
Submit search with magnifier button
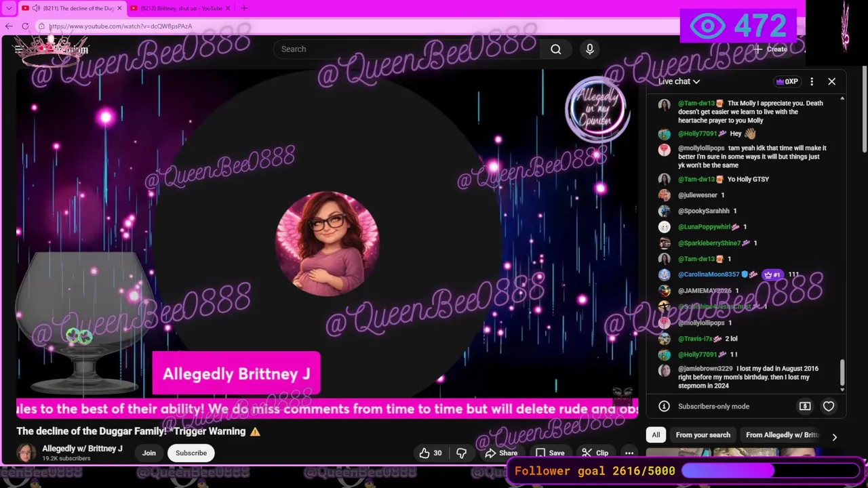point(556,49)
